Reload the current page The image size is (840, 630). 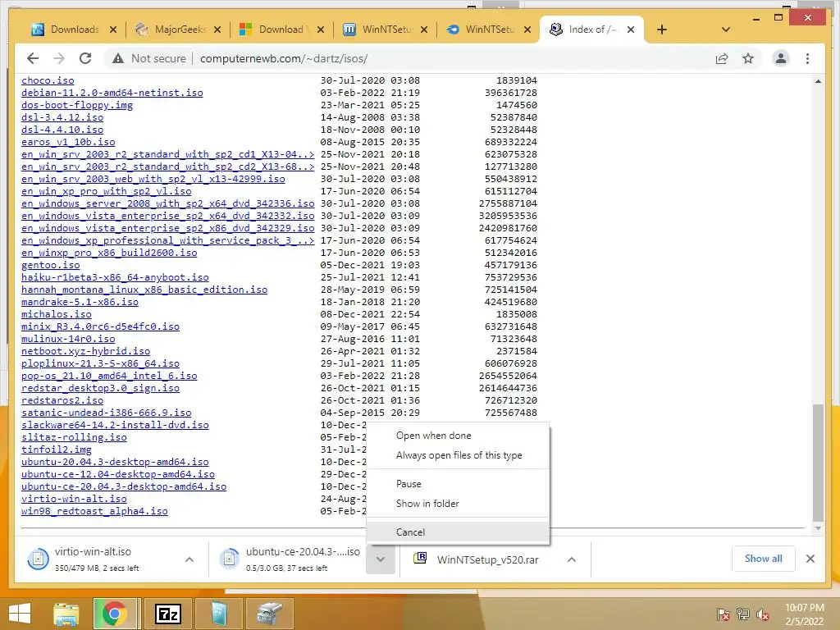(x=85, y=58)
